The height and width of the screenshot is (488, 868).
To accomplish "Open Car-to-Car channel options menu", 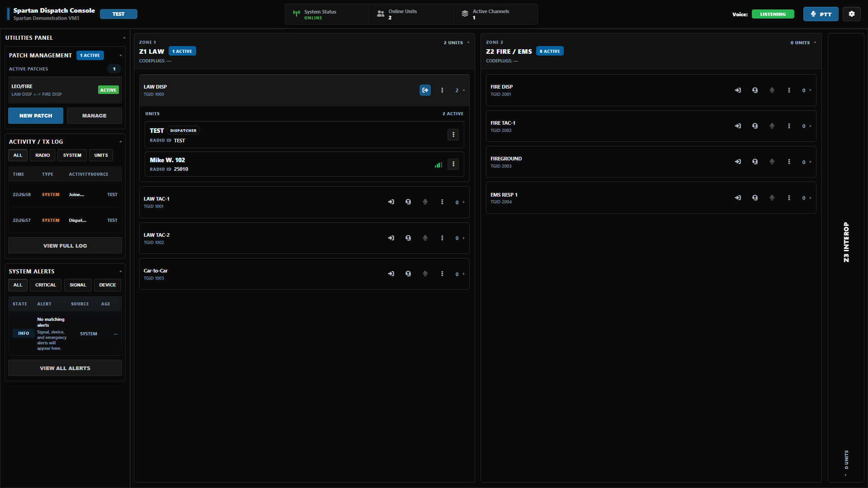I will (x=442, y=274).
